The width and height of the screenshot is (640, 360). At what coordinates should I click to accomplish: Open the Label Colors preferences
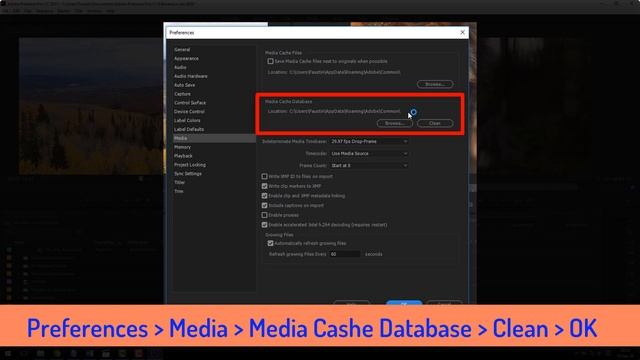click(187, 120)
